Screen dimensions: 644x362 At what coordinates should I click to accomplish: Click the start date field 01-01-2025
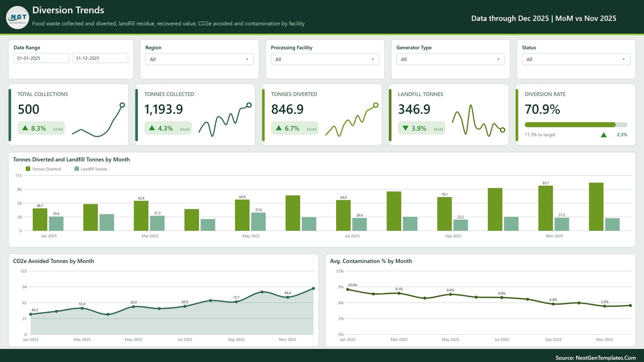tap(41, 58)
